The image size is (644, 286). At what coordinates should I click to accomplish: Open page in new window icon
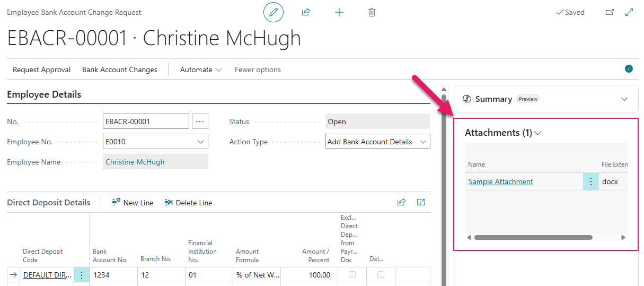(x=610, y=12)
